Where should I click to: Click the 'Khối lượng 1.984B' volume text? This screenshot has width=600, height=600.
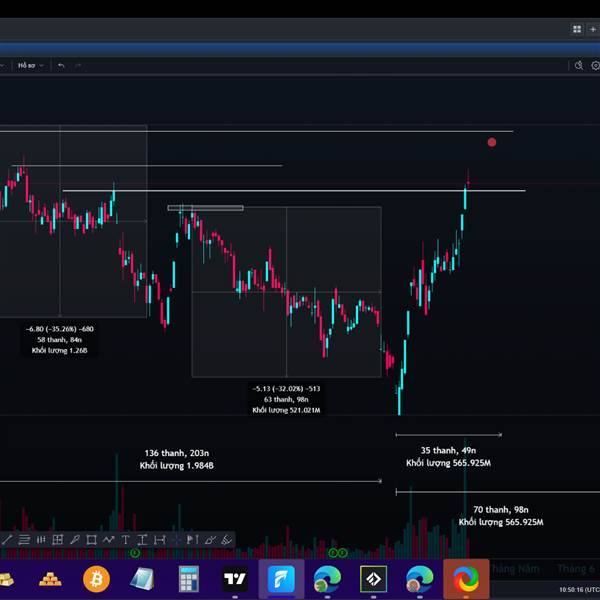click(x=176, y=466)
